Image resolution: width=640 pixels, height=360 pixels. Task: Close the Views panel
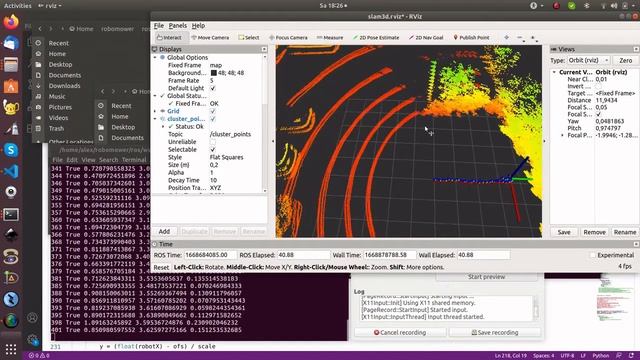636,49
